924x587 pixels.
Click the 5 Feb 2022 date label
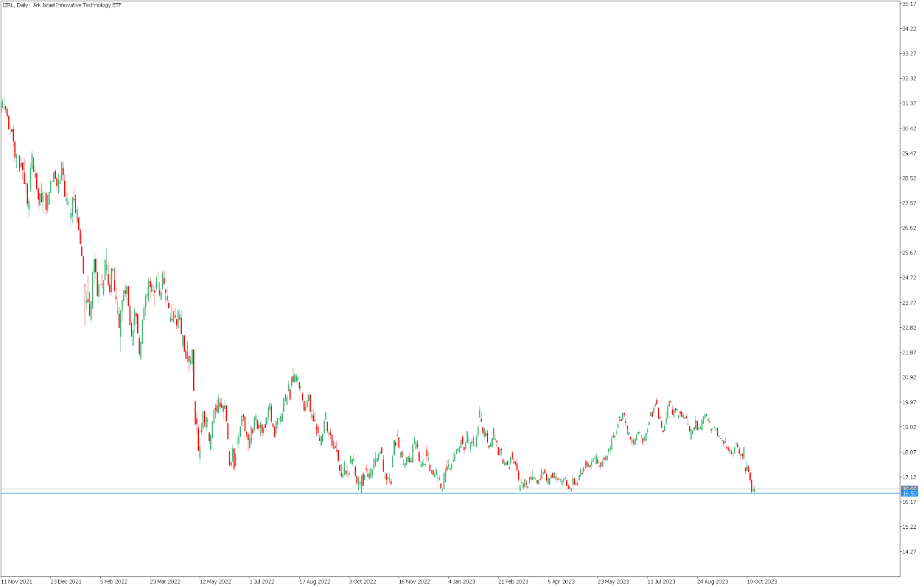coord(114,582)
